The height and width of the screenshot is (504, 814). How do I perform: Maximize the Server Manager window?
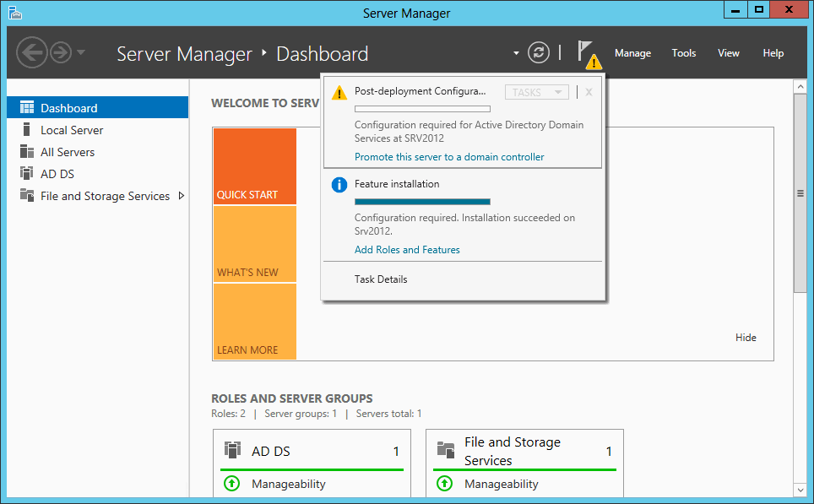coord(758,10)
